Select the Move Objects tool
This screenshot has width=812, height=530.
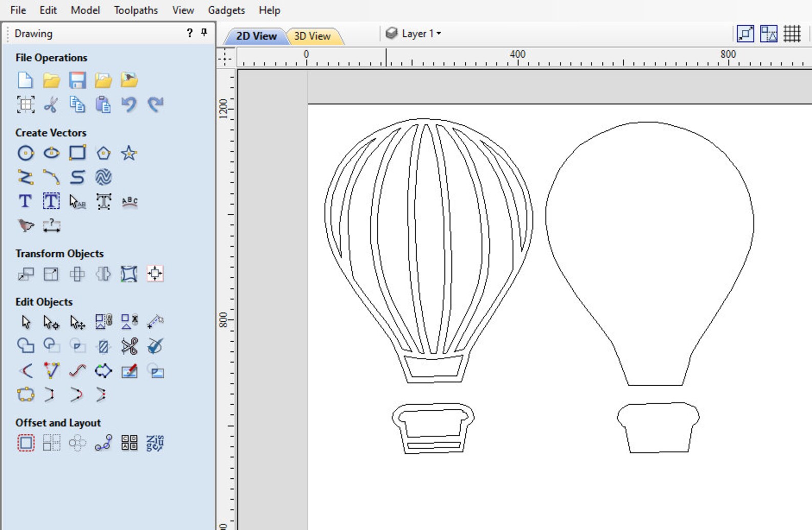(x=26, y=274)
